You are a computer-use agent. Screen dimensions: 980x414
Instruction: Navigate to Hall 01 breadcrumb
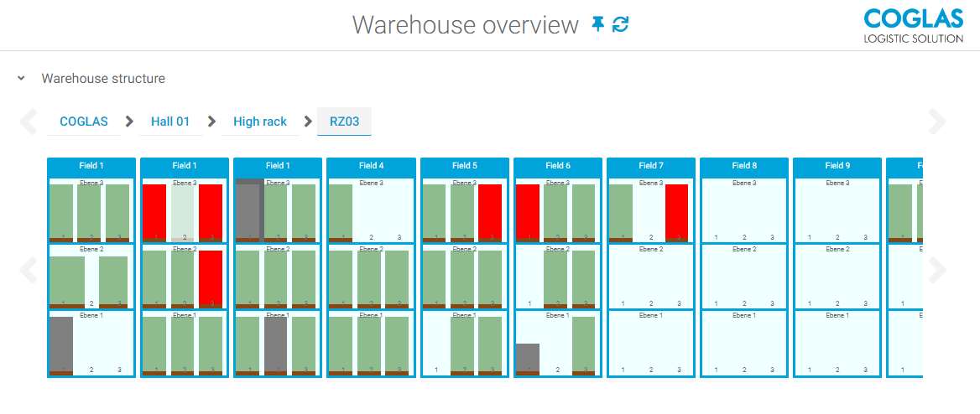pyautogui.click(x=170, y=122)
